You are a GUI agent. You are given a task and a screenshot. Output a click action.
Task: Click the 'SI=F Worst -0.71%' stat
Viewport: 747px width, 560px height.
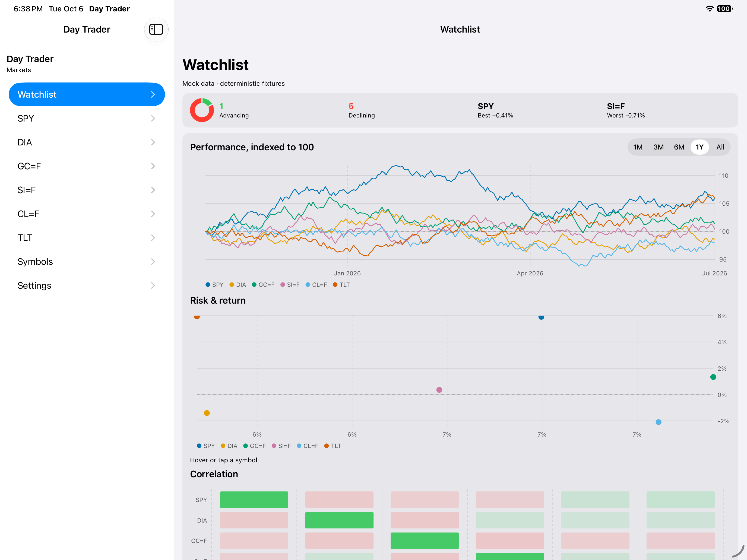click(x=626, y=110)
